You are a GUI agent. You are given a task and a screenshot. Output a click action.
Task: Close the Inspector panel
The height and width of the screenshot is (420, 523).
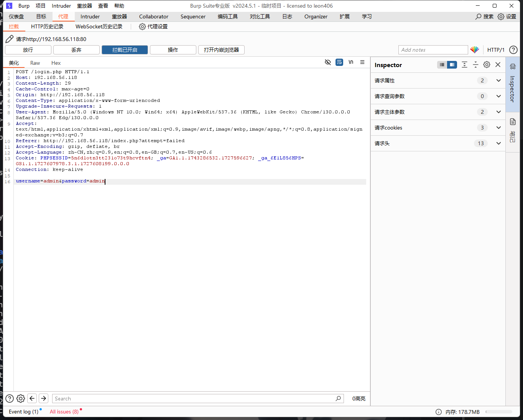pyautogui.click(x=498, y=65)
